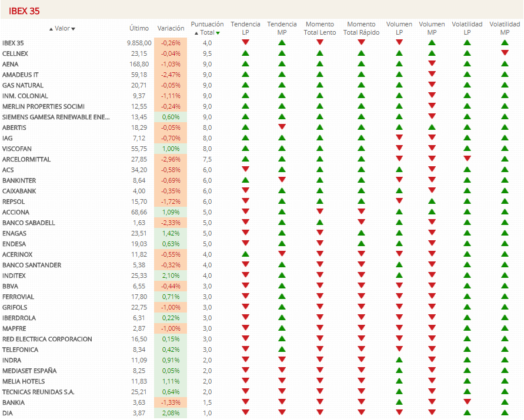Sort Puntuación Total ascending with black up arrow
This screenshot has width=524, height=420.
(196, 33)
